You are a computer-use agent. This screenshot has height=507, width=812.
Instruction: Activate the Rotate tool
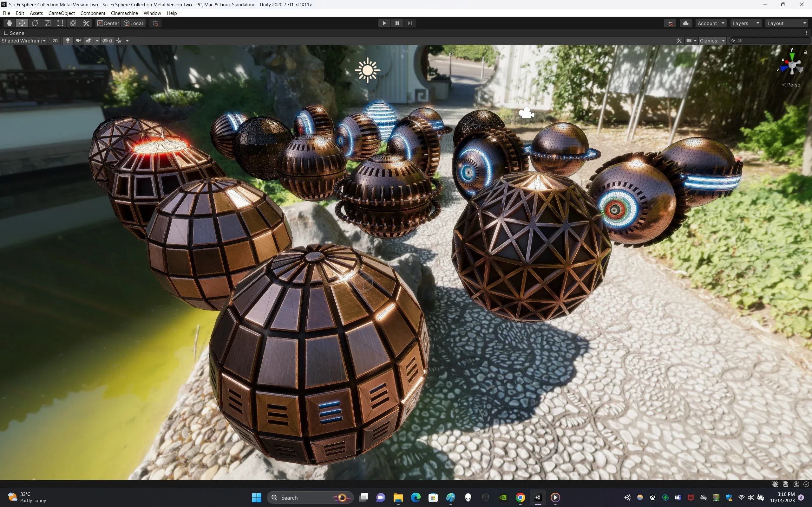pos(35,23)
